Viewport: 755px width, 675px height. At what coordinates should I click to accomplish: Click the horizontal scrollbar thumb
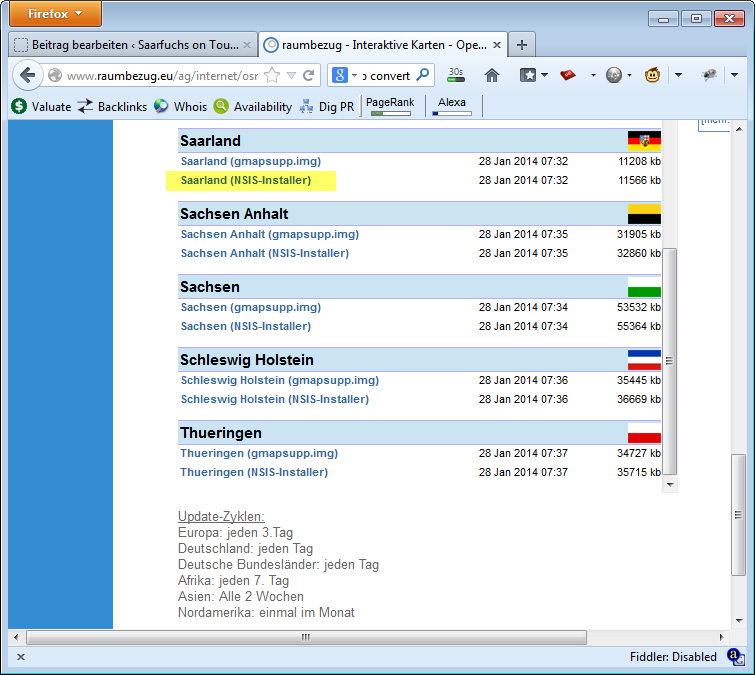coord(306,637)
